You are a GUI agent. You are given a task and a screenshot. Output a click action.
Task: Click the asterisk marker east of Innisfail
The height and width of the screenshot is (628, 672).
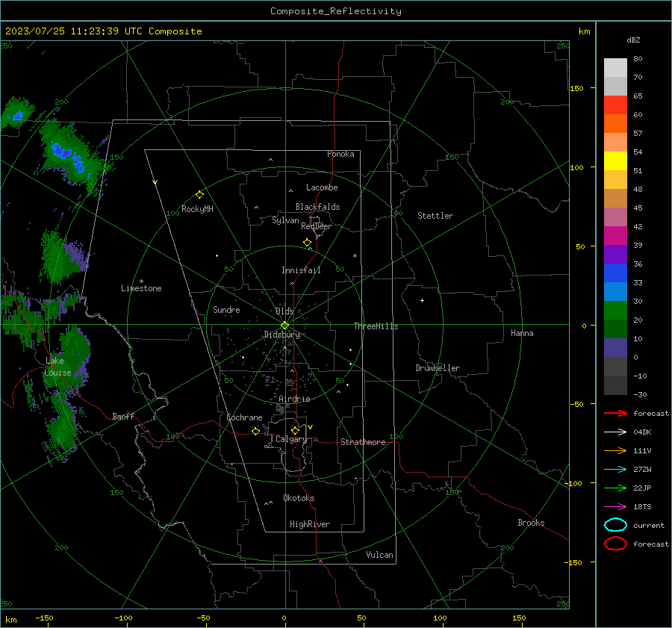(355, 256)
